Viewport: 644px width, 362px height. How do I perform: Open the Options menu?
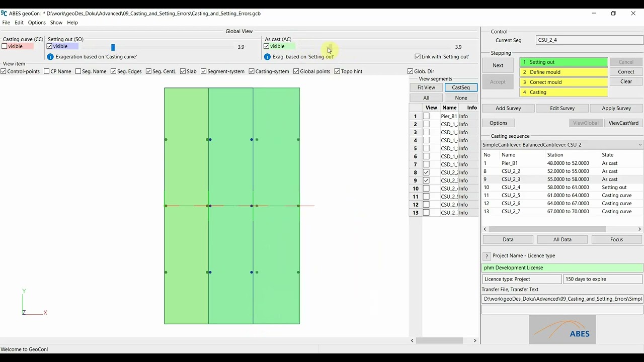coord(37,23)
